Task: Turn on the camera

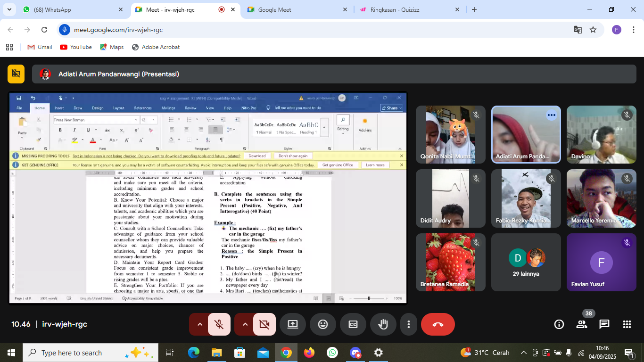Action: click(x=264, y=324)
